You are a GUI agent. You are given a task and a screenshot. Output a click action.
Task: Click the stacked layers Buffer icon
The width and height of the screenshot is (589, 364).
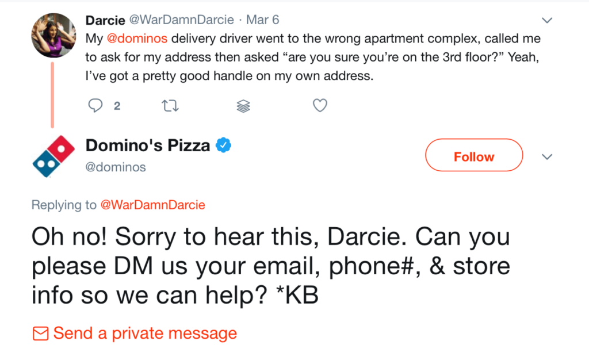[243, 106]
